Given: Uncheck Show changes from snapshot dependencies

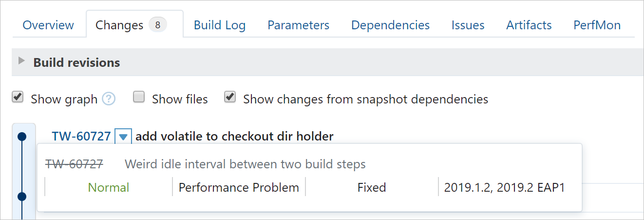Looking at the screenshot, I should tap(230, 98).
